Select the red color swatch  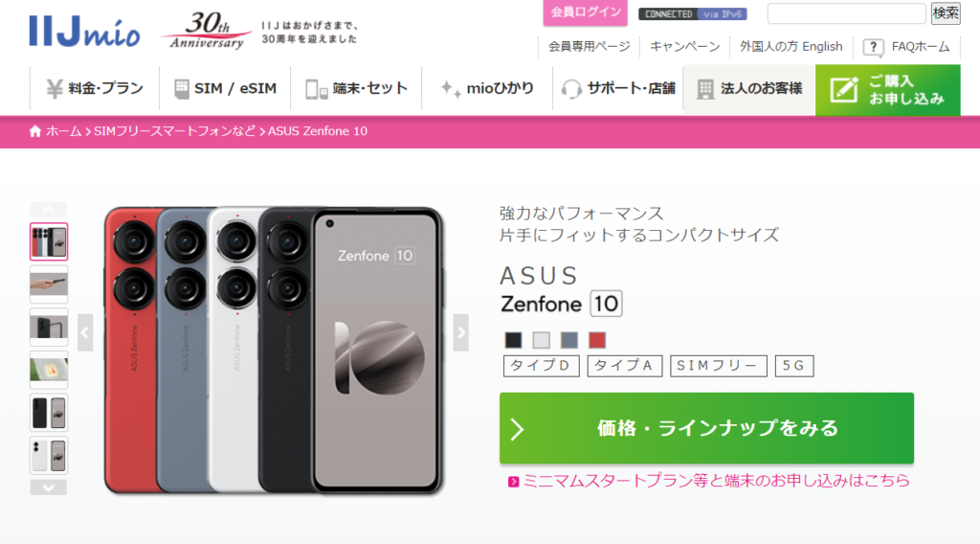coord(597,340)
